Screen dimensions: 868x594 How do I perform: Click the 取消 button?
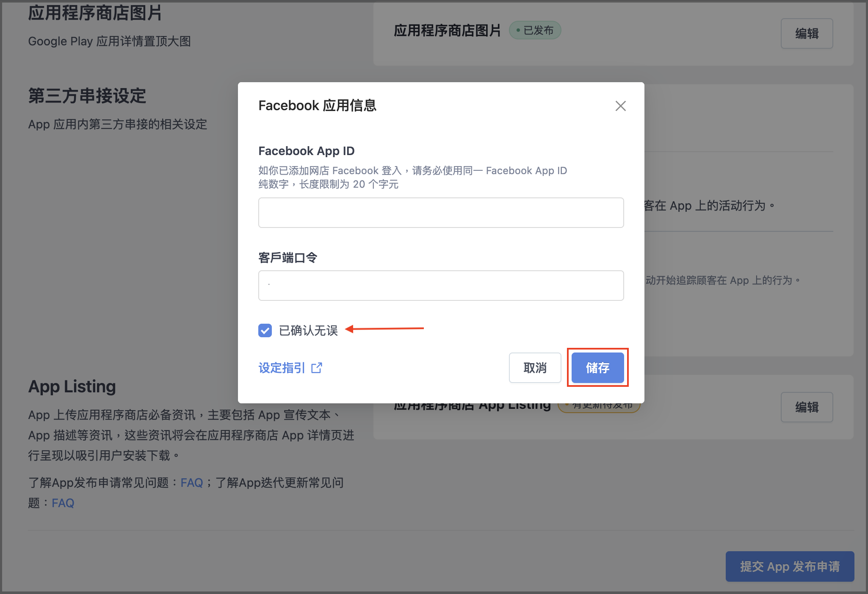[535, 368]
